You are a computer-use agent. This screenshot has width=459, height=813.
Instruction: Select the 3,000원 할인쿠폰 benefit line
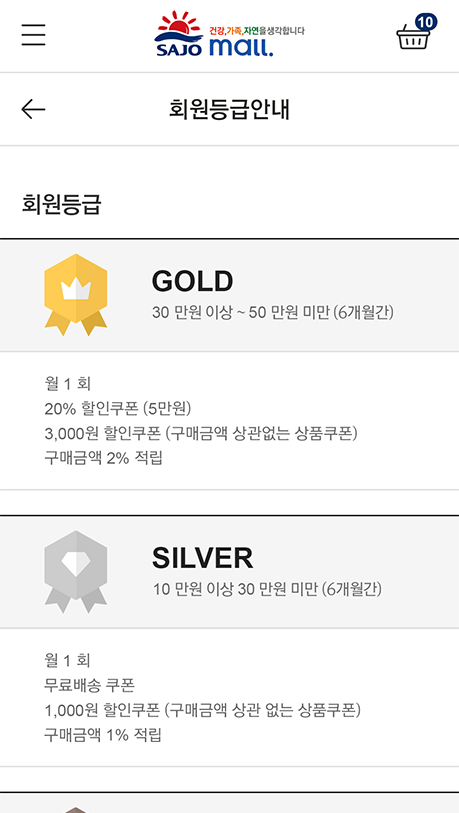click(201, 433)
